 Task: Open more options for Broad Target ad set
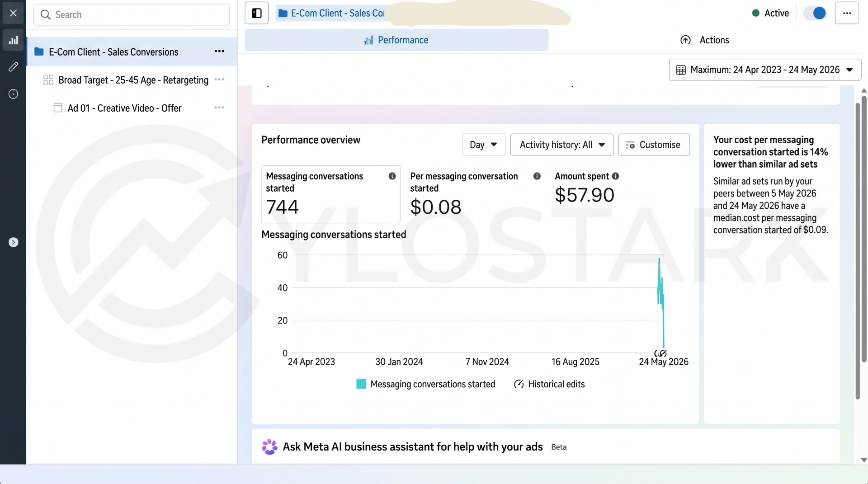coord(219,80)
